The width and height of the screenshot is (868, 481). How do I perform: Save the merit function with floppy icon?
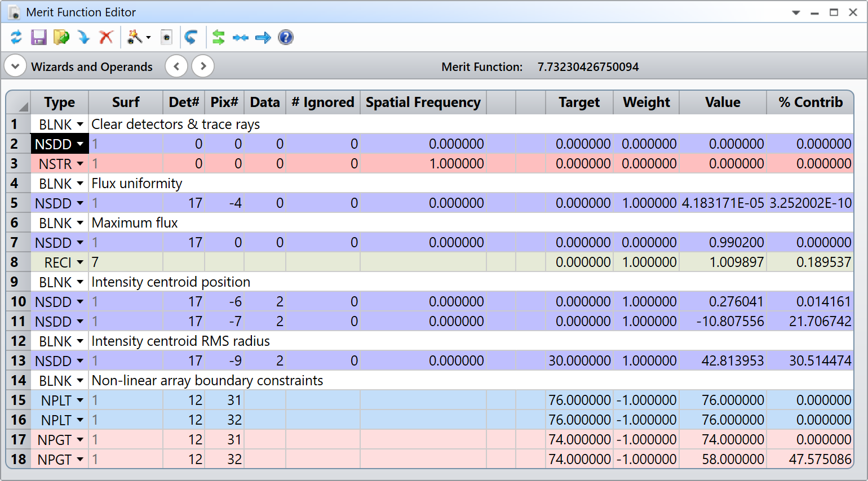(38, 38)
